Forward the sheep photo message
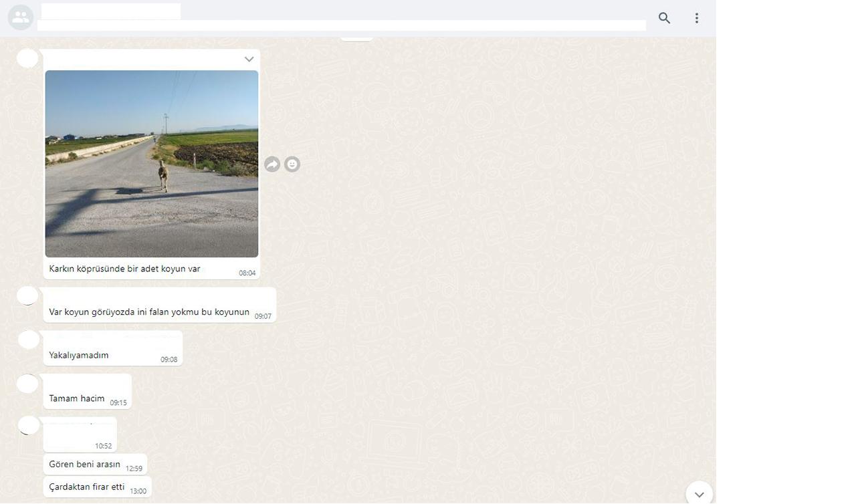The height and width of the screenshot is (504, 856). (272, 164)
